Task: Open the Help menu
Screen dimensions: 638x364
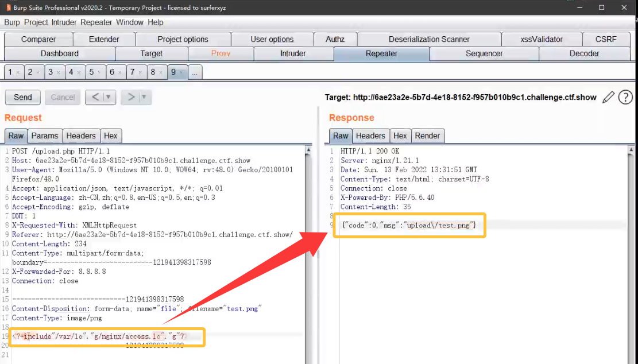Action: click(156, 22)
